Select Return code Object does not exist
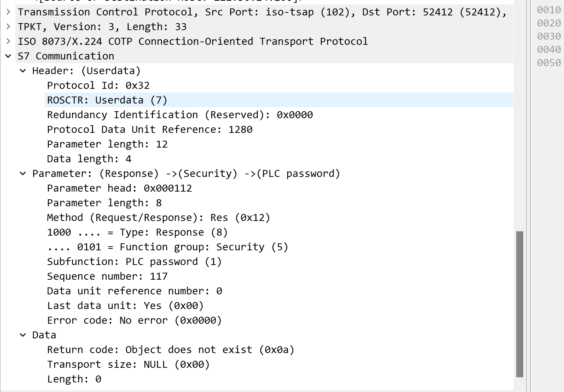This screenshot has height=392, width=564. coord(170,350)
